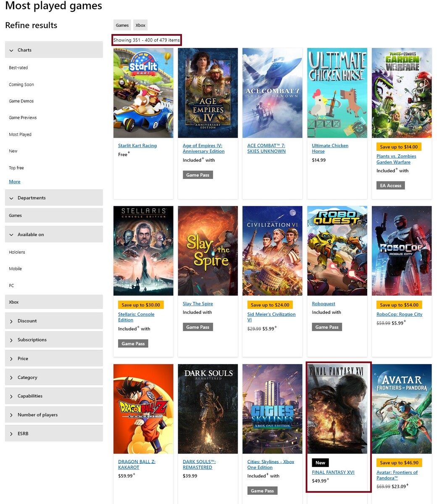Select the Coming Soon chart filter

(x=21, y=84)
